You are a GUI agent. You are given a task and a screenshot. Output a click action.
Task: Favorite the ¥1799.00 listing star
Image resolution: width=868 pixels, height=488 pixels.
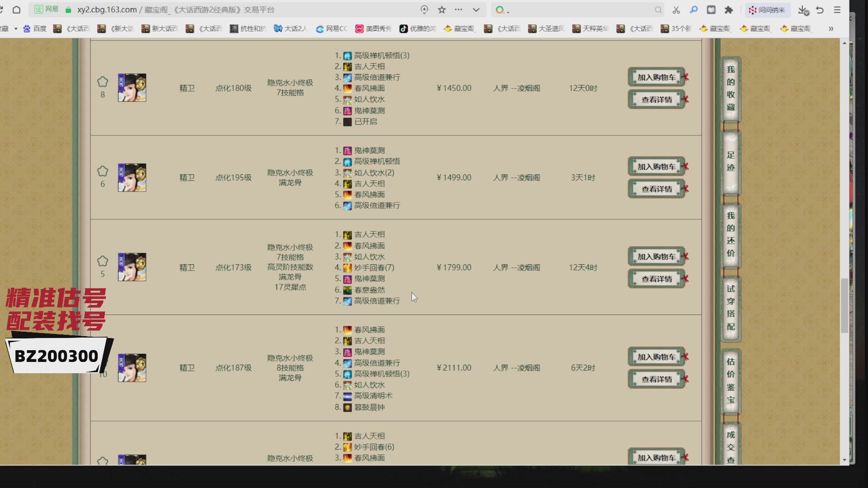pyautogui.click(x=103, y=261)
